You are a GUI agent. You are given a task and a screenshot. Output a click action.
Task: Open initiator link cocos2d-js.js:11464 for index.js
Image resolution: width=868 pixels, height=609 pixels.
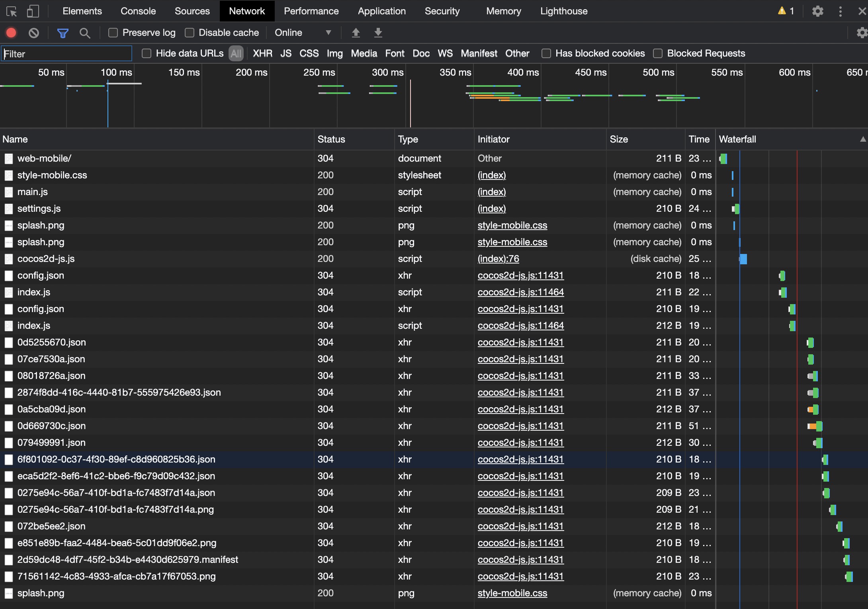(520, 292)
